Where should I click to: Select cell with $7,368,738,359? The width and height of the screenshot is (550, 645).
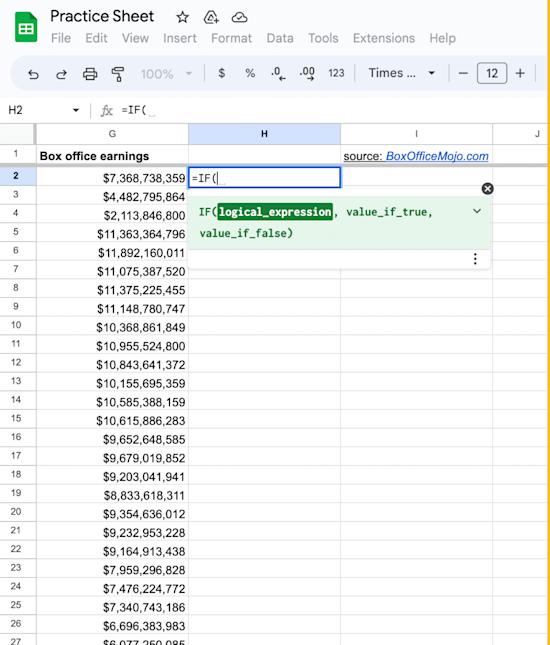pyautogui.click(x=112, y=178)
